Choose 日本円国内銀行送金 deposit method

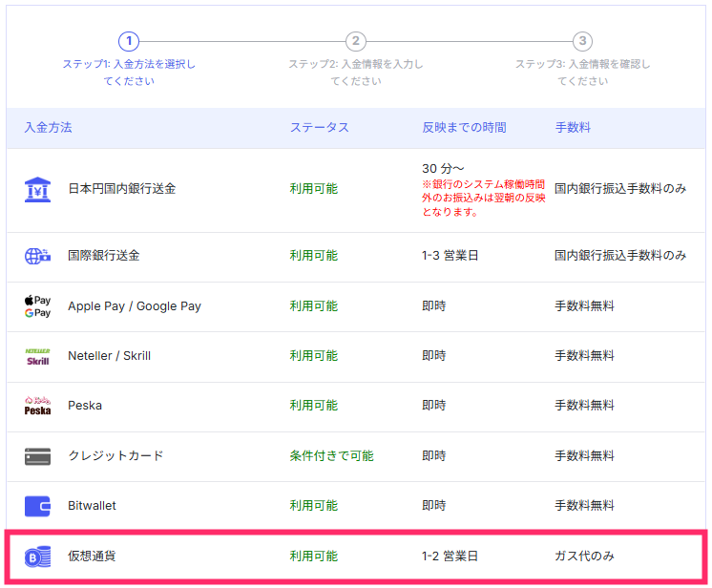point(122,188)
